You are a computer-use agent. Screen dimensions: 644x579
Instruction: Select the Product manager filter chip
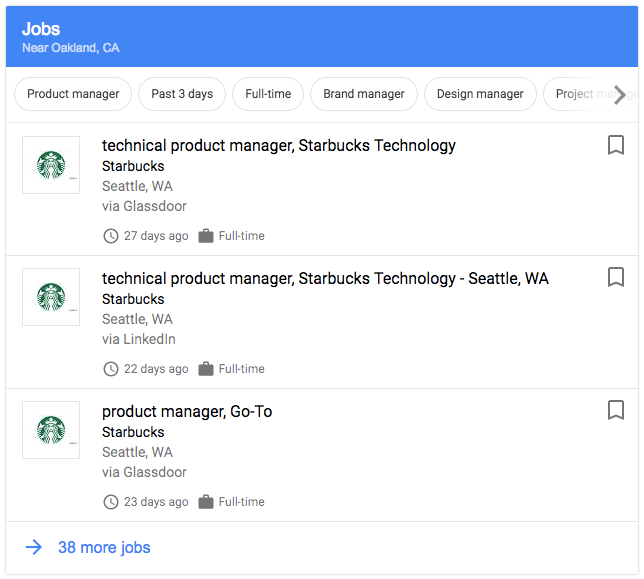tap(73, 94)
